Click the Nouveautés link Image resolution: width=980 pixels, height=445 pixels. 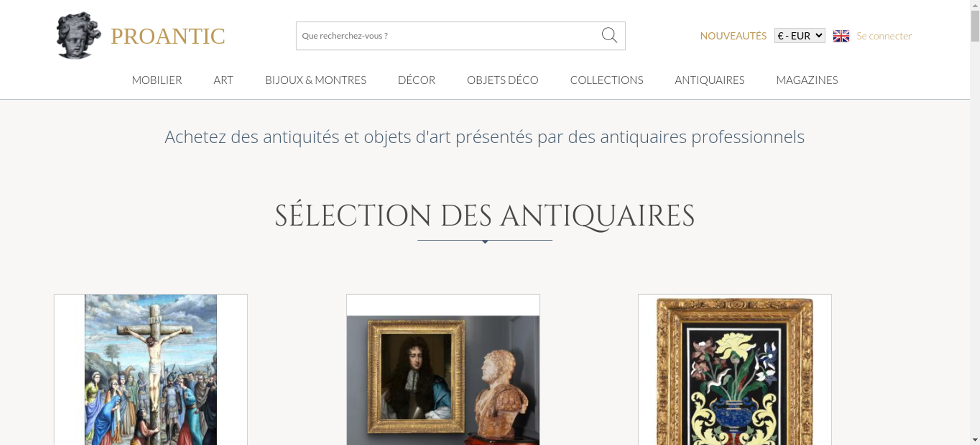[733, 36]
